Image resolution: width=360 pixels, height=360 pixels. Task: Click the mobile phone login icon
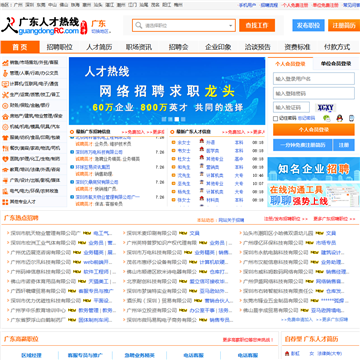pyautogui.click(x=351, y=118)
